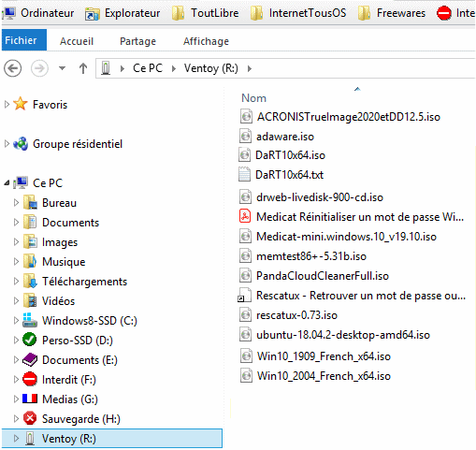Select Win10_2004_French_x64.iso file
Viewport: 476px width, 450px height.
pos(324,376)
